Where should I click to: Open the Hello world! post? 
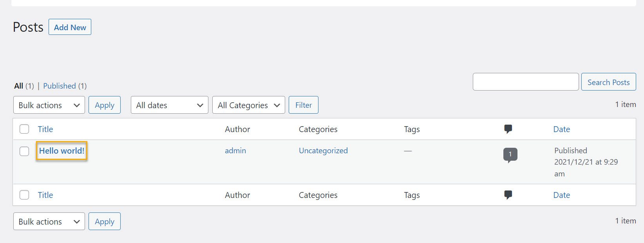61,151
